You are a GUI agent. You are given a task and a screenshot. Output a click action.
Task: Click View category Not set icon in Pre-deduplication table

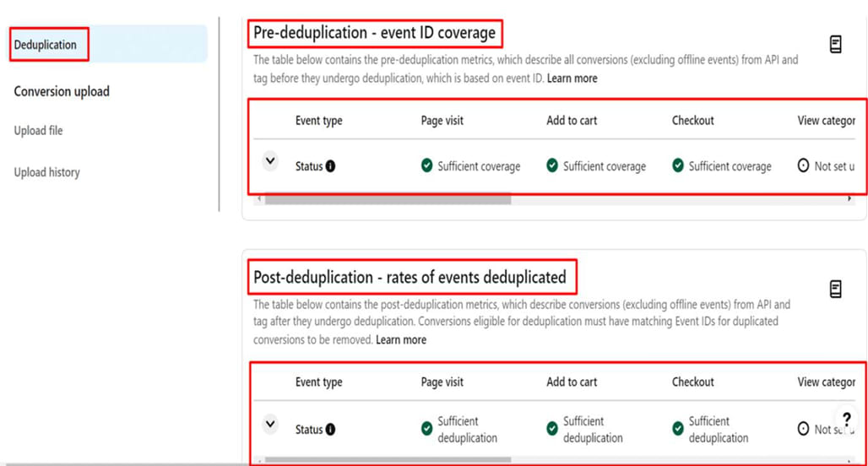click(x=803, y=165)
